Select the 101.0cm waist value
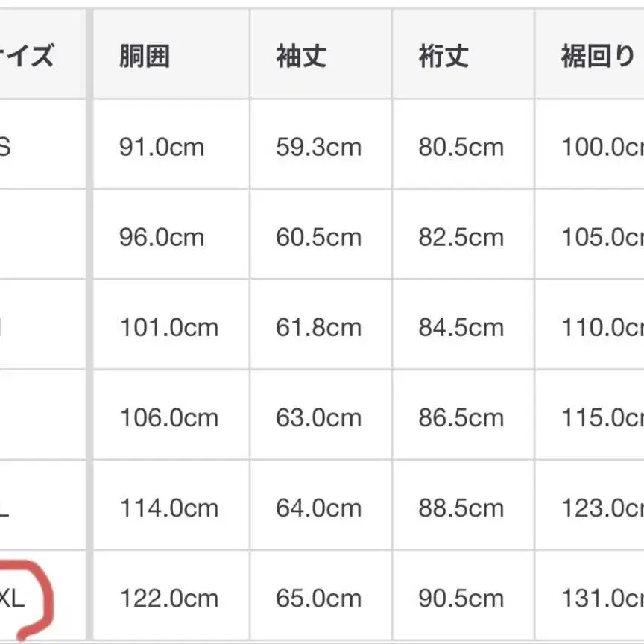 point(169,327)
